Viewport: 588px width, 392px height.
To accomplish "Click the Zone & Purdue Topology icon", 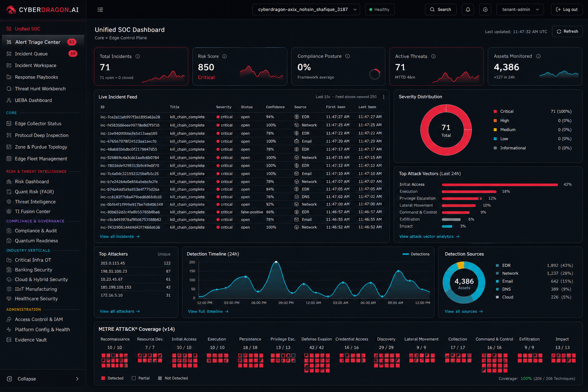I will point(9,147).
